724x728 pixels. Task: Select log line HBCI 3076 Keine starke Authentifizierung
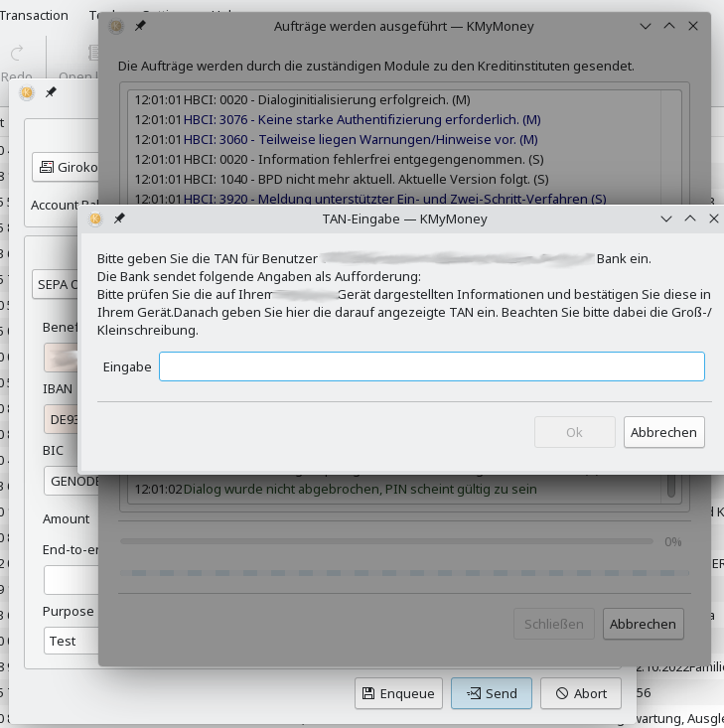(338, 120)
